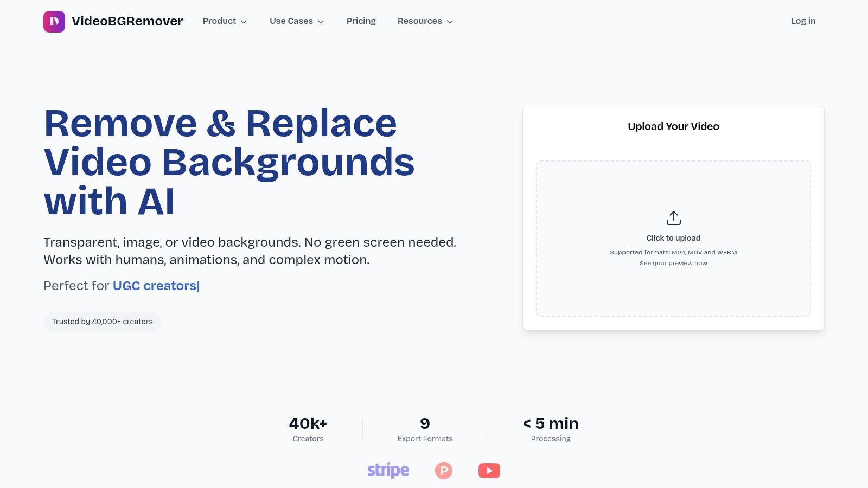Viewport: 868px width, 488px height.
Task: Open the Product dropdown
Action: [x=219, y=21]
